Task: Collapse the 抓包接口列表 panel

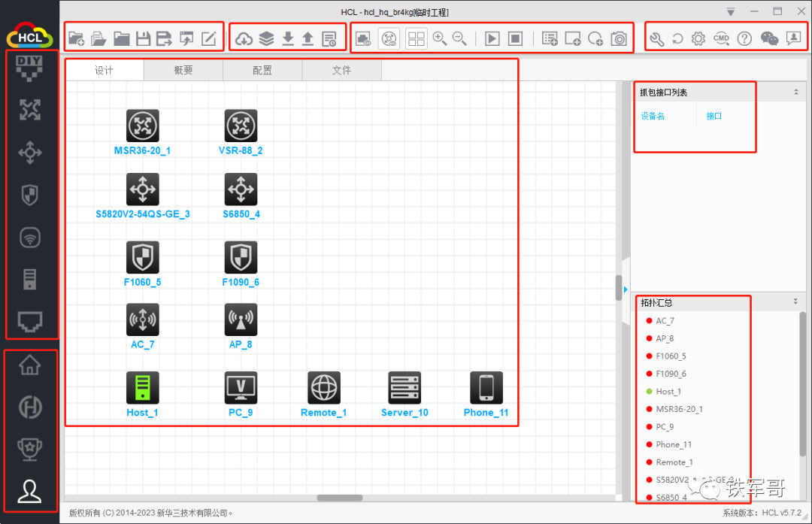Action: pos(795,92)
